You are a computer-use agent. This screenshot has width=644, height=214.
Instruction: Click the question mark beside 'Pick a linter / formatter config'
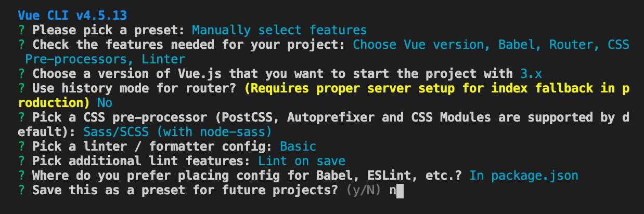tap(20, 146)
